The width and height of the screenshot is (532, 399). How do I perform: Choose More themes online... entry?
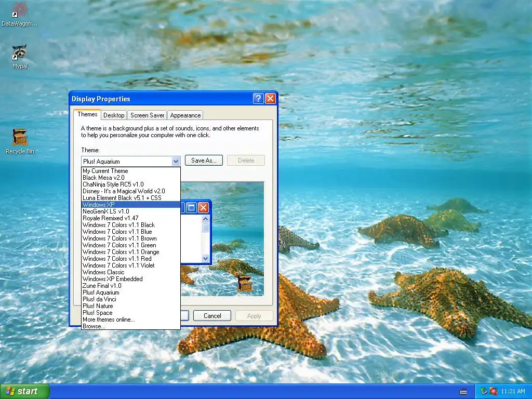(x=130, y=320)
